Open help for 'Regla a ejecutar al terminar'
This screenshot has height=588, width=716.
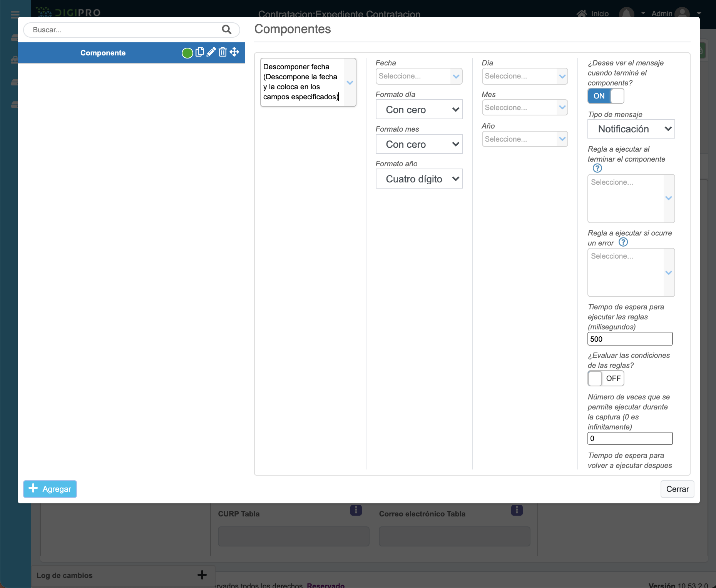[x=597, y=168]
